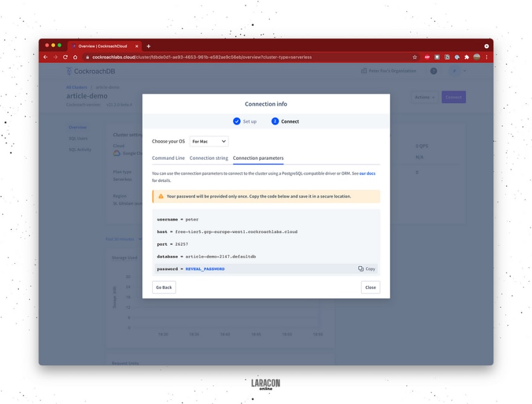Click the lock icon in address bar
The width and height of the screenshot is (532, 404).
pyautogui.click(x=87, y=57)
